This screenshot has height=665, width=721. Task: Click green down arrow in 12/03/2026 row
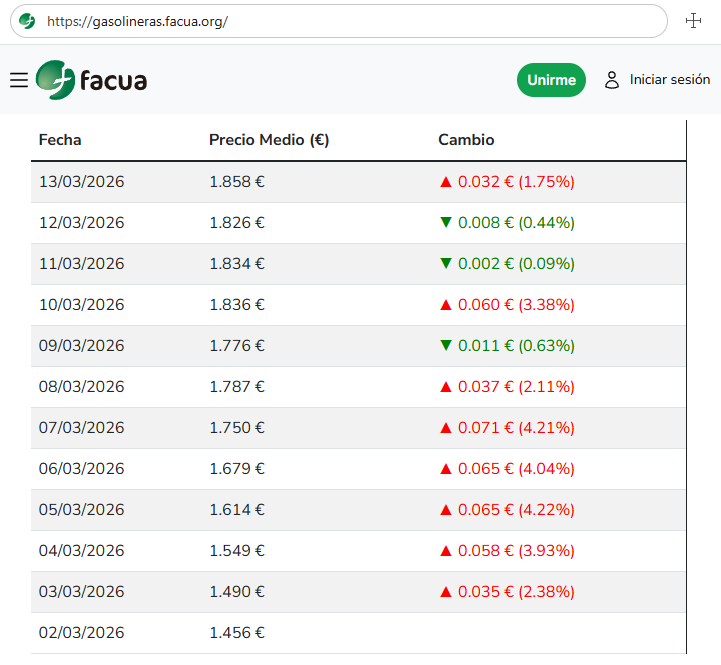tap(446, 223)
